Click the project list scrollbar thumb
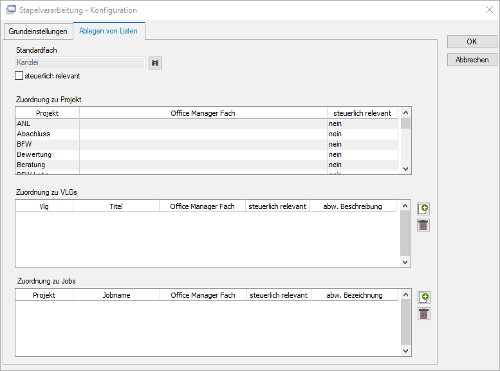The width and height of the screenshot is (500, 371). pos(405,123)
